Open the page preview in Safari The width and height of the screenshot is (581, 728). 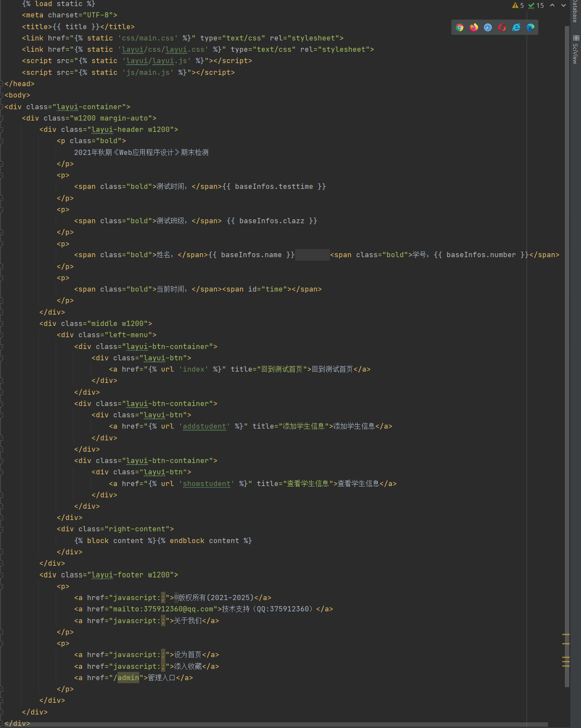click(488, 27)
